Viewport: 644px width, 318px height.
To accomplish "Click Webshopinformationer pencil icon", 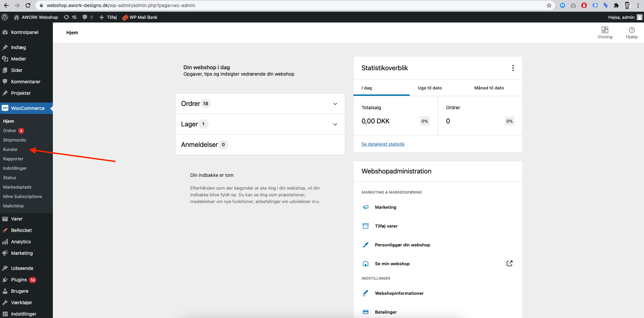I will (366, 293).
